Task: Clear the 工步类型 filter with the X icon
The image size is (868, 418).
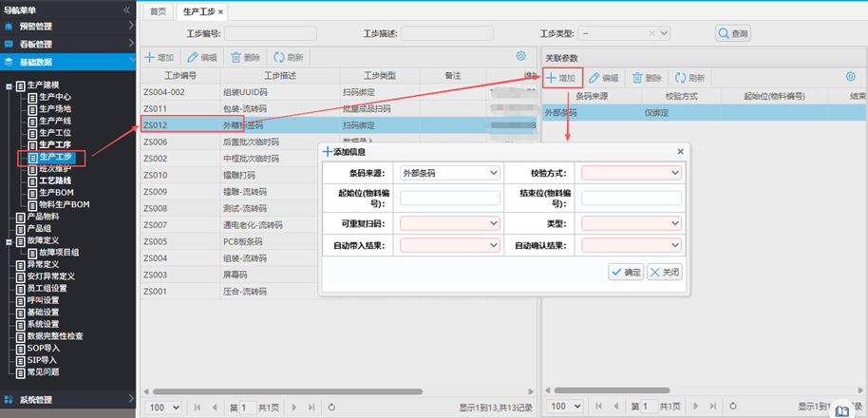Action: coord(651,33)
